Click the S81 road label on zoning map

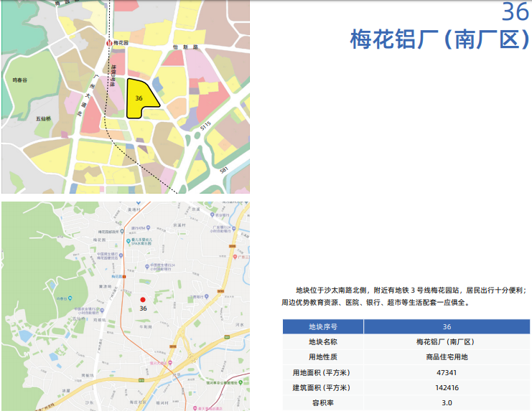[224, 170]
